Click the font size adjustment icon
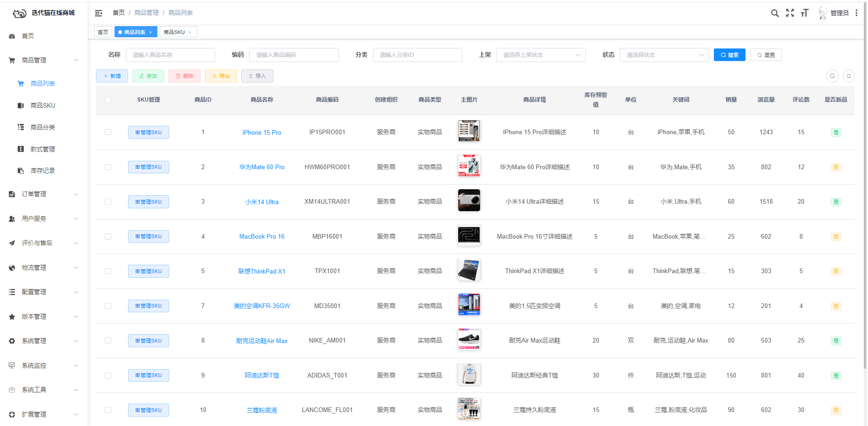 pyautogui.click(x=804, y=13)
